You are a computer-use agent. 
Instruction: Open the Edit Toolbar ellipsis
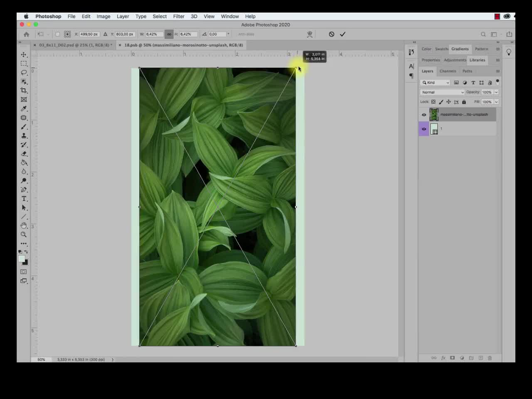coord(24,244)
